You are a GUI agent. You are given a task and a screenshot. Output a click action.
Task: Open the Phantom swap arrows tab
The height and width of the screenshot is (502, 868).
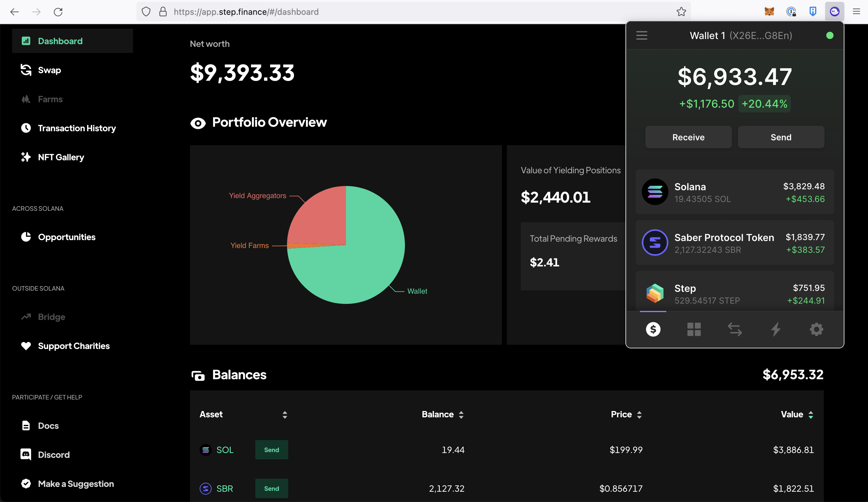(x=735, y=329)
